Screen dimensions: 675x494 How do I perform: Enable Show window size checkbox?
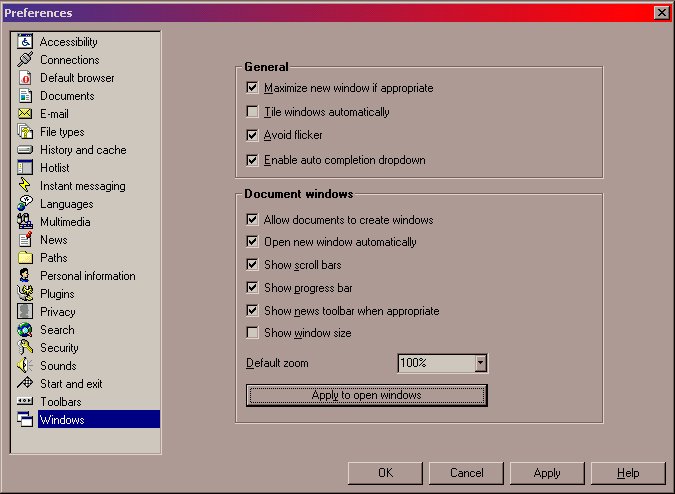point(252,333)
